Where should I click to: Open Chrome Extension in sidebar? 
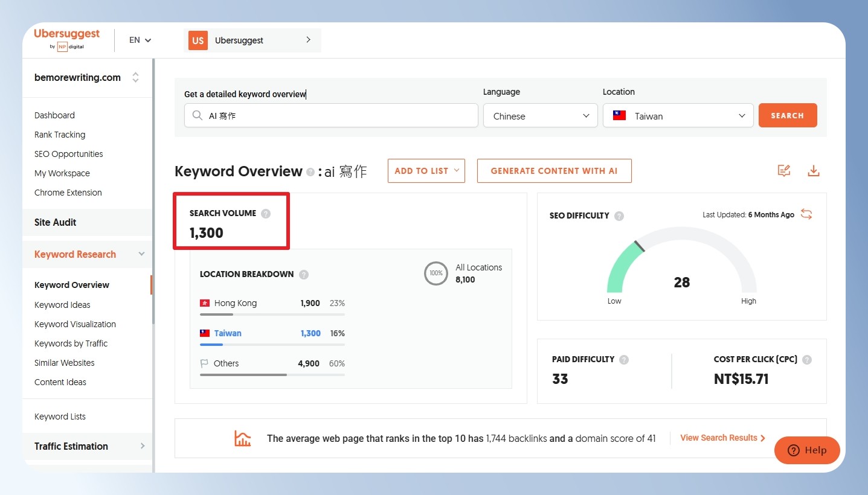click(x=68, y=193)
